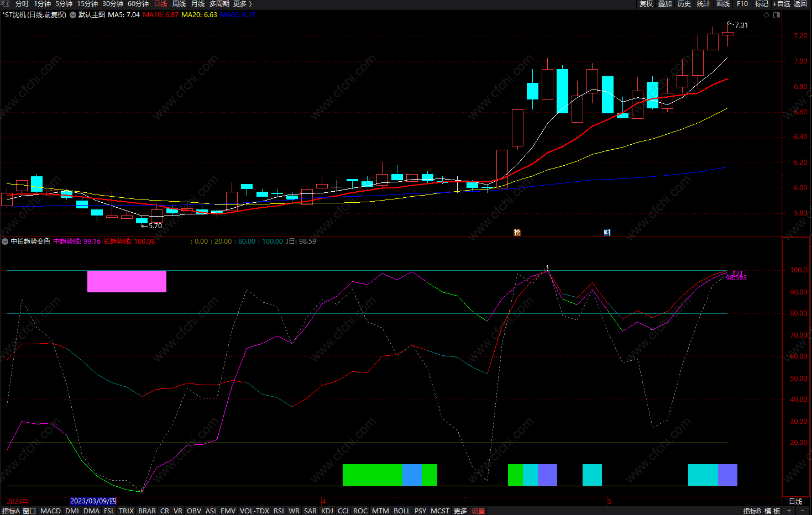
Task: Click the red 设置 settings link
Action: click(478, 511)
